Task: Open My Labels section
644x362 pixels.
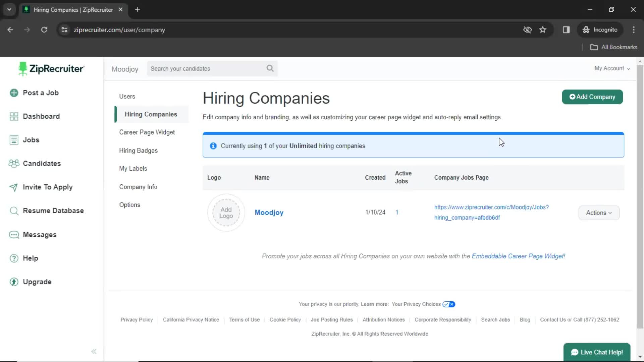Action: point(133,169)
